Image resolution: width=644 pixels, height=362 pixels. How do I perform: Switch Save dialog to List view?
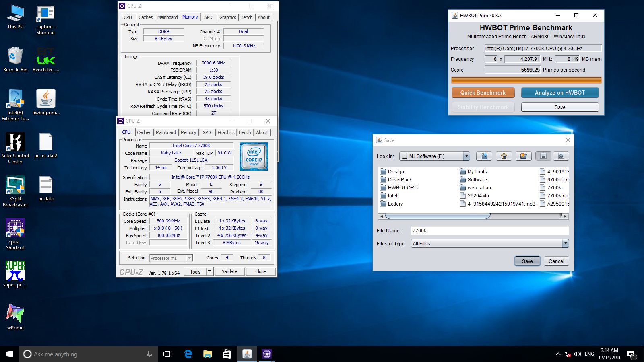click(543, 156)
